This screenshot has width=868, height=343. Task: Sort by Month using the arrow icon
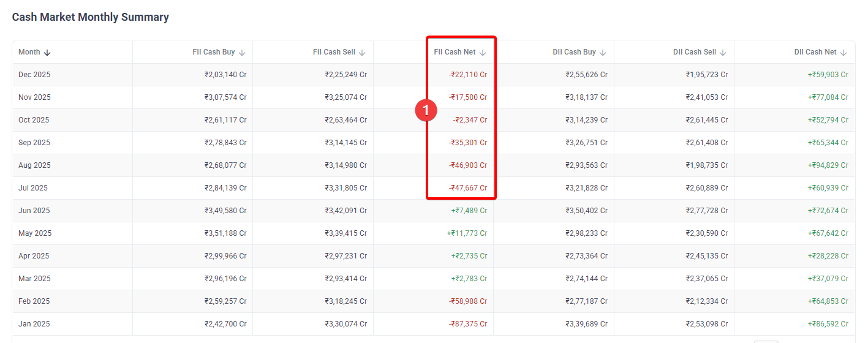[47, 53]
